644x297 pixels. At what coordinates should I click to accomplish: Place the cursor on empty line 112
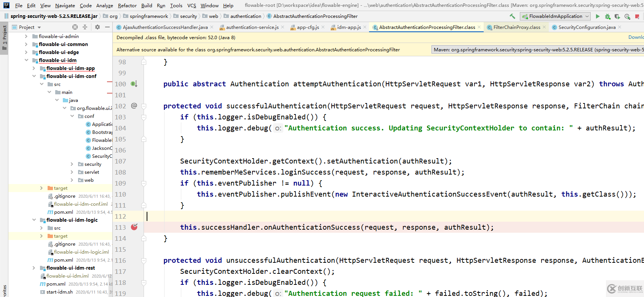tap(394, 216)
